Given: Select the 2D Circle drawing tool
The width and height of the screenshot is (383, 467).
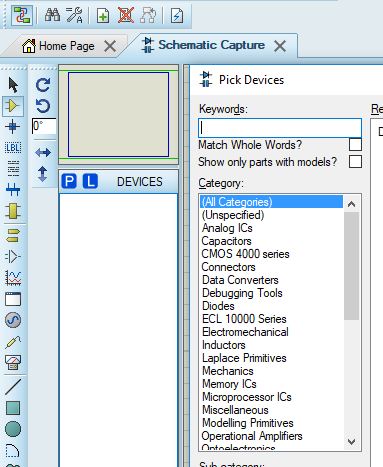Looking at the screenshot, I should tap(13, 429).
